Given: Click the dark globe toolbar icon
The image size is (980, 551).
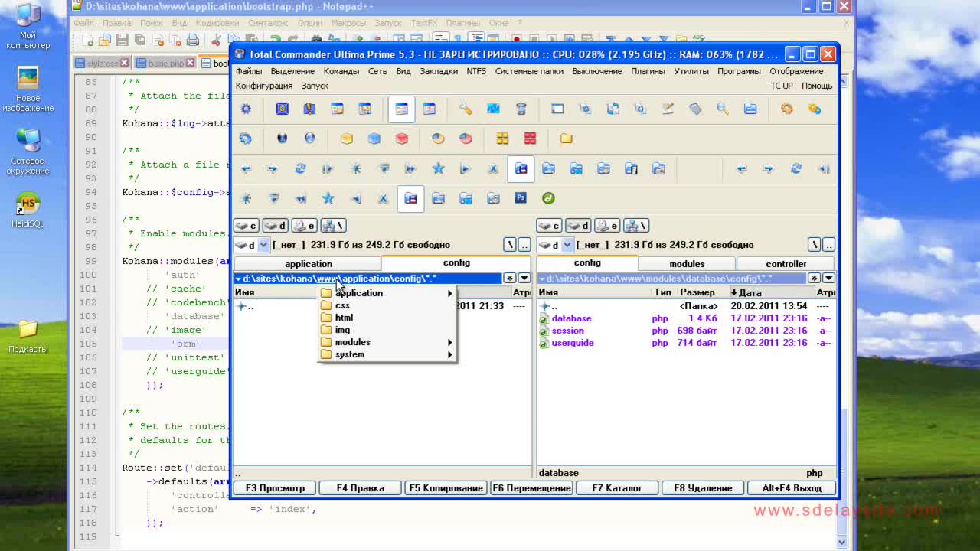Looking at the screenshot, I should click(x=283, y=139).
